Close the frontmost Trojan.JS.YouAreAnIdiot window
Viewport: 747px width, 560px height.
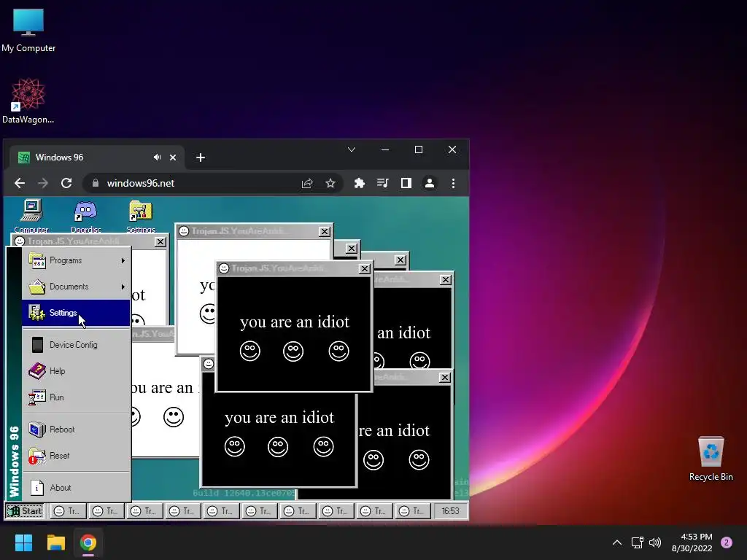(365, 268)
